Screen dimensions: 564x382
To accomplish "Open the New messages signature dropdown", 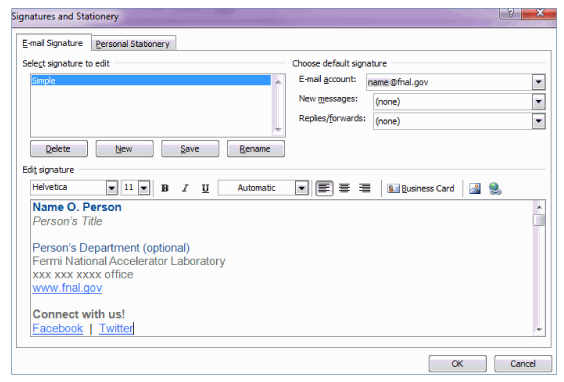I will tap(538, 101).
